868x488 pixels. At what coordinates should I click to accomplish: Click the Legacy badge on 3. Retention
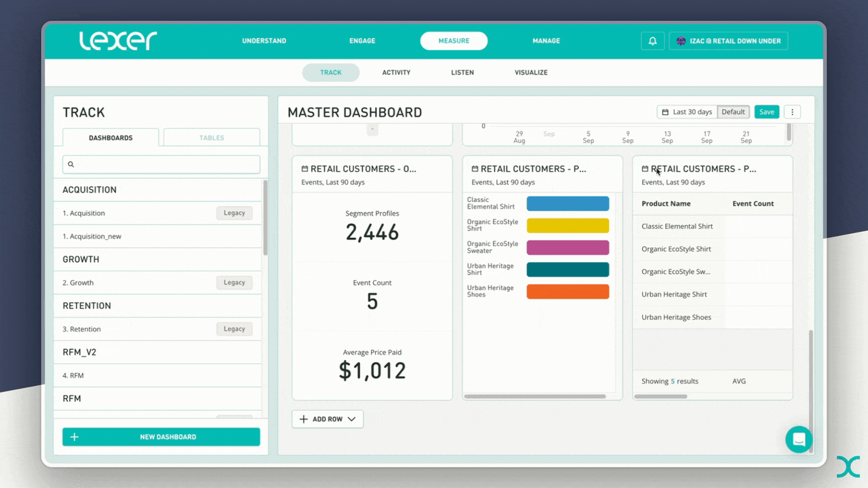pyautogui.click(x=234, y=329)
